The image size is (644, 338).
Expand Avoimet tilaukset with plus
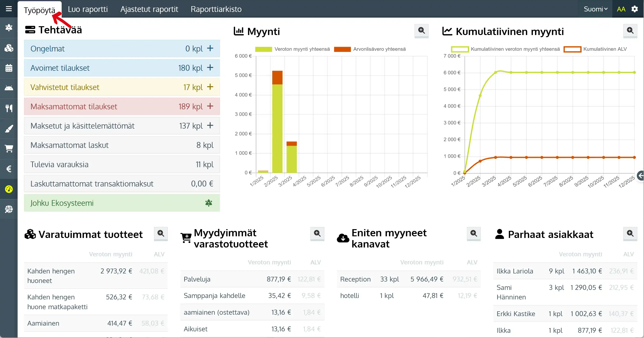[210, 68]
